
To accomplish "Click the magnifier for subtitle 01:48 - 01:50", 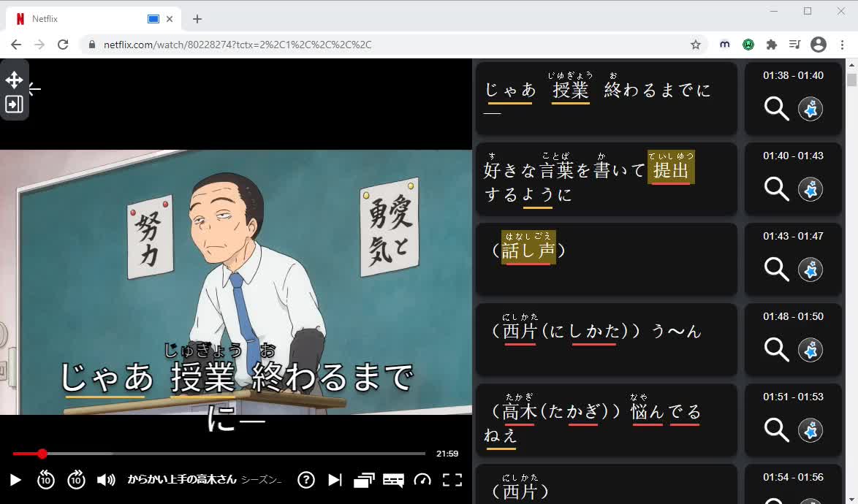I will click(776, 350).
